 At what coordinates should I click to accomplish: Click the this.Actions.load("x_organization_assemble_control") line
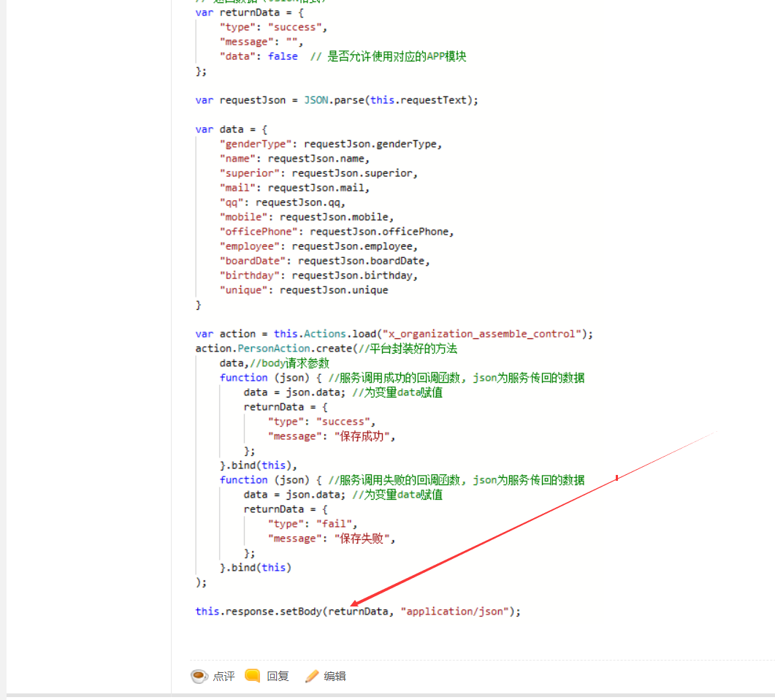tap(394, 334)
